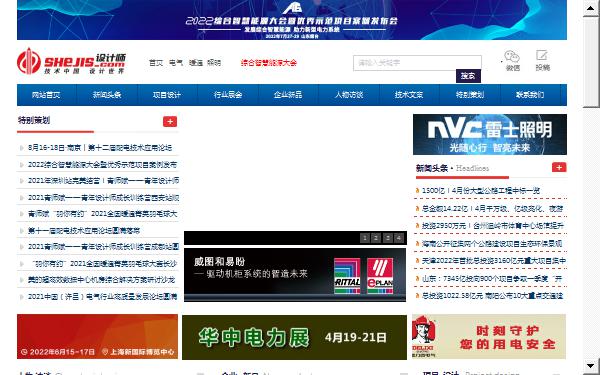This screenshot has width=600, height=375.
Task: Open 新闻头条 in blue navigation bar
Action: pyautogui.click(x=107, y=95)
